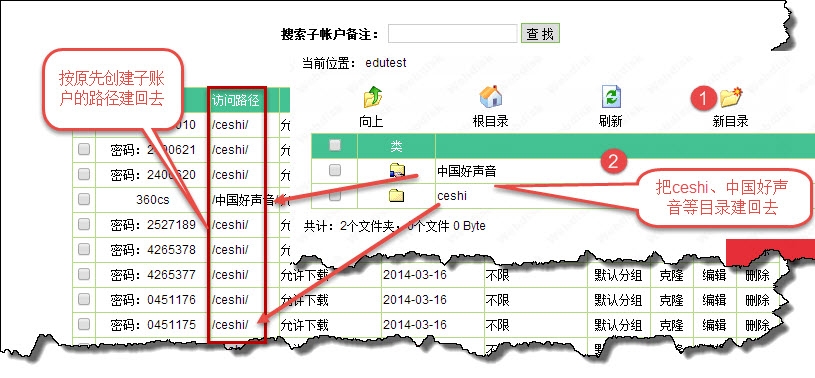Viewport: 815px width, 378px height.
Task: Click 克隆 in row 0451176
Action: [671, 300]
